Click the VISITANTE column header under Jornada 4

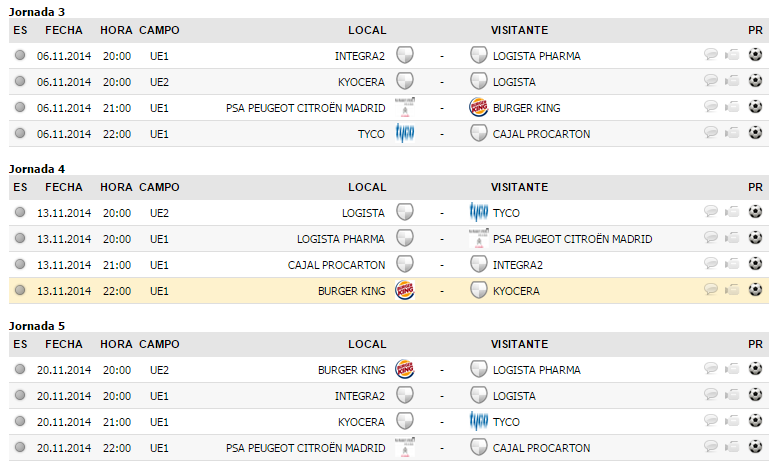519,187
